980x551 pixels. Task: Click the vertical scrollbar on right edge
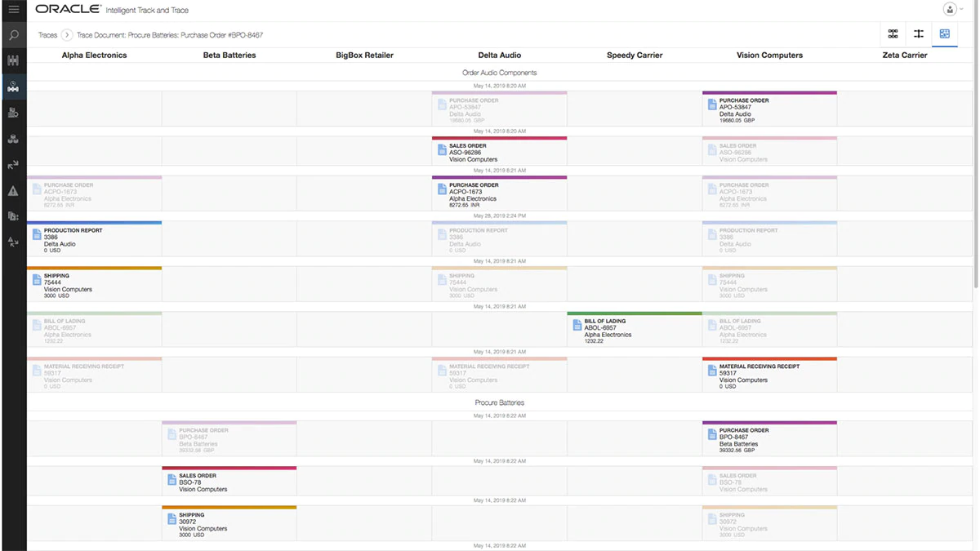click(x=975, y=163)
